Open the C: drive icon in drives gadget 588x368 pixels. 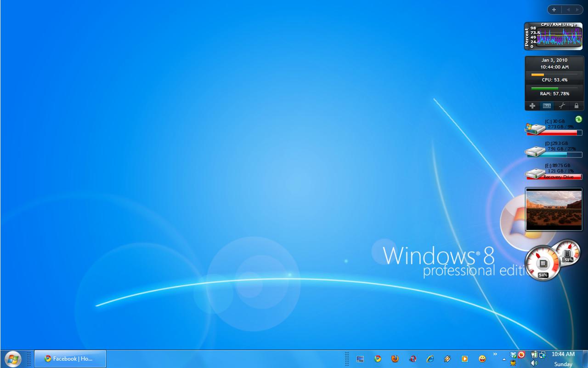(x=535, y=129)
